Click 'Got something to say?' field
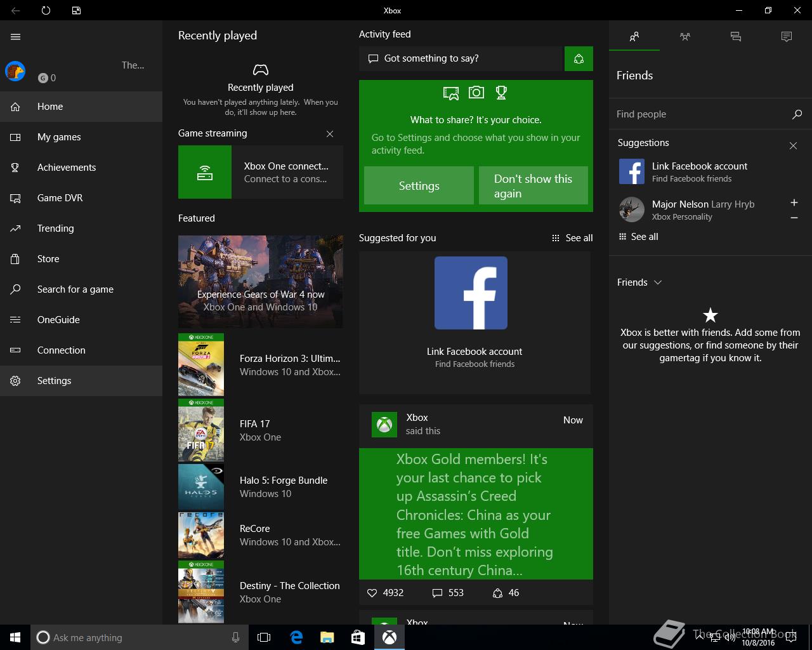Image resolution: width=812 pixels, height=650 pixels. (x=461, y=58)
